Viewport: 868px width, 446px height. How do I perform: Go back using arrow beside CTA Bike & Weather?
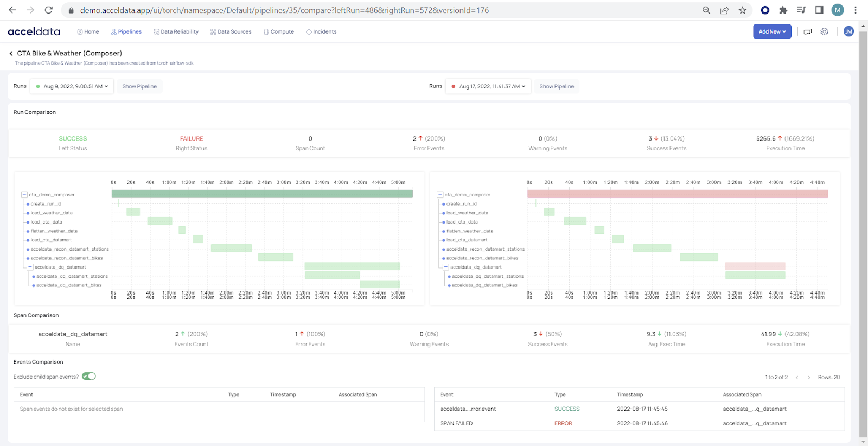(11, 53)
